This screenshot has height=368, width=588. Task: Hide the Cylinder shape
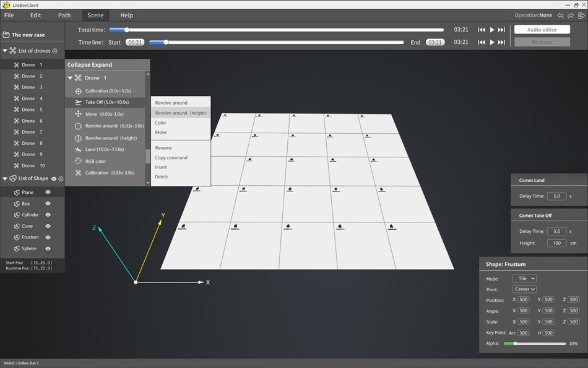click(48, 215)
